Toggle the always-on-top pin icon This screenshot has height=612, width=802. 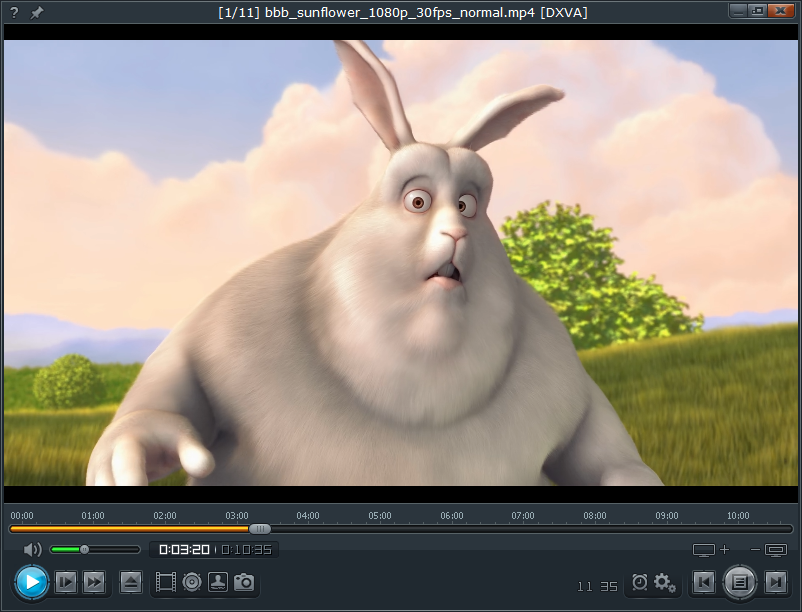[x=36, y=12]
